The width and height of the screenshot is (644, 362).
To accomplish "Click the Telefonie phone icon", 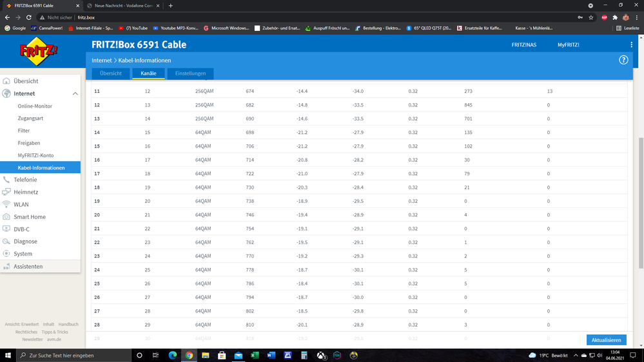I will point(6,180).
